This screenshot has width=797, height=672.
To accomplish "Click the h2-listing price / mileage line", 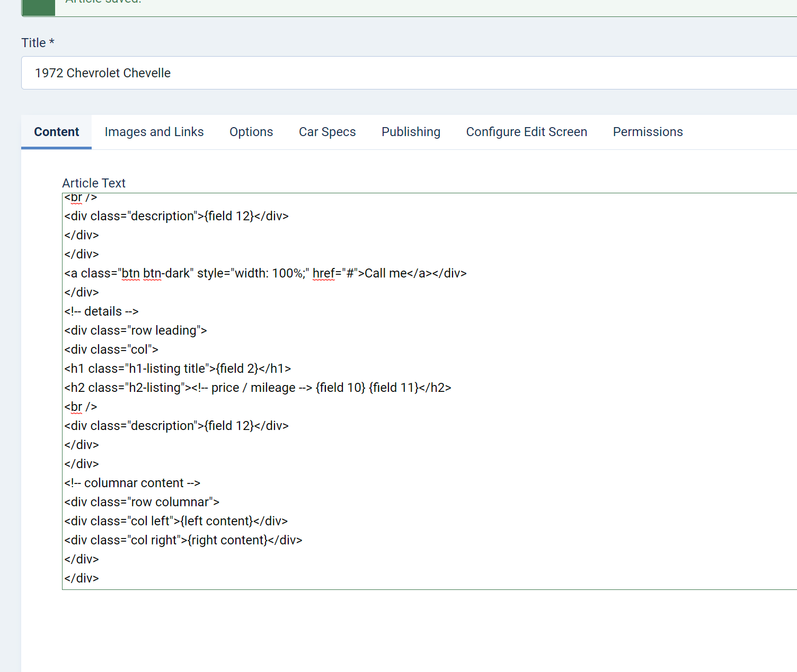I will (258, 388).
